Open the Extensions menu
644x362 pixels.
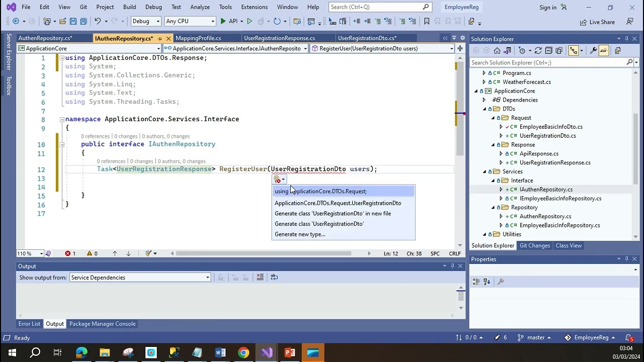click(x=254, y=7)
